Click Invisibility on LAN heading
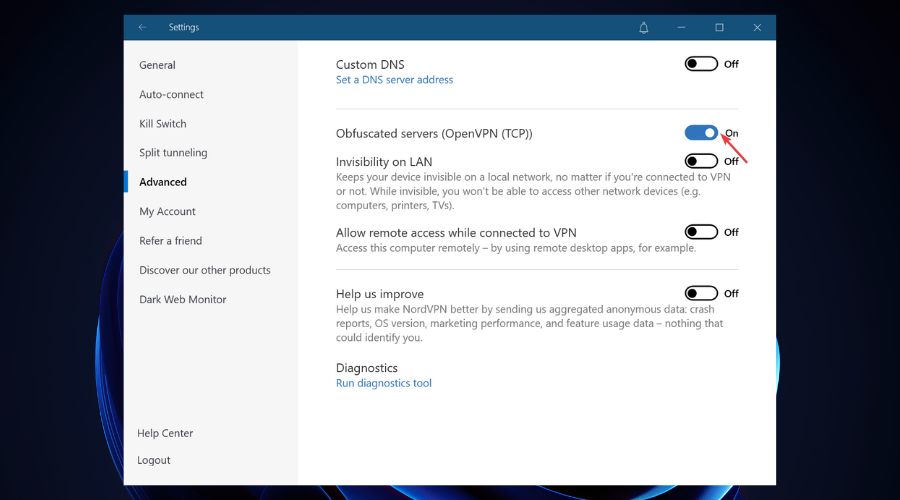Image resolution: width=900 pixels, height=500 pixels. click(384, 162)
